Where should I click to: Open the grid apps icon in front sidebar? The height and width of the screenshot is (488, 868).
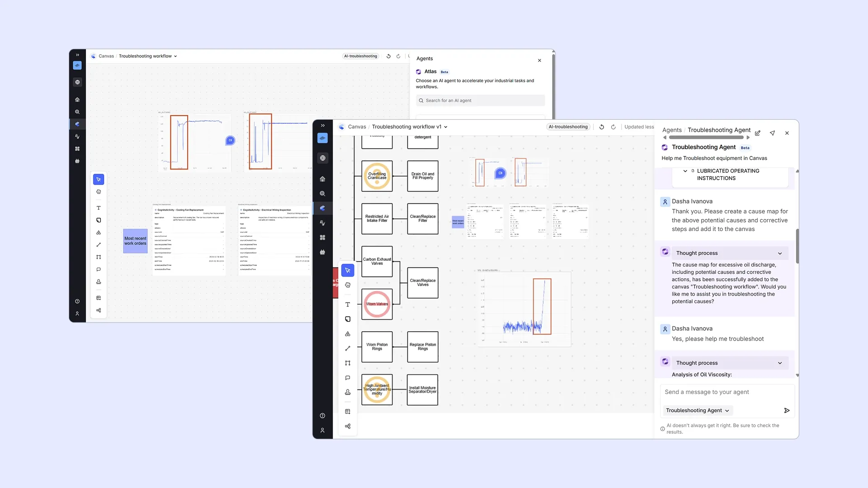pos(322,237)
